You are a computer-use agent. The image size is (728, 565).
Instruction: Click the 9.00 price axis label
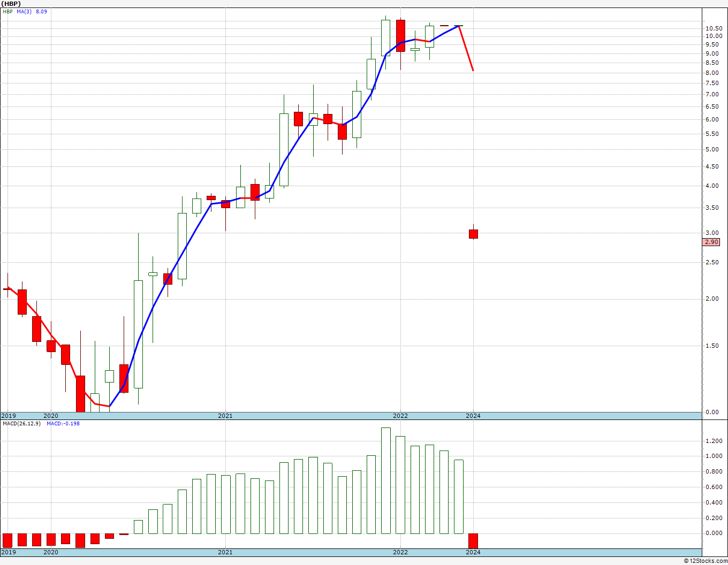point(712,54)
